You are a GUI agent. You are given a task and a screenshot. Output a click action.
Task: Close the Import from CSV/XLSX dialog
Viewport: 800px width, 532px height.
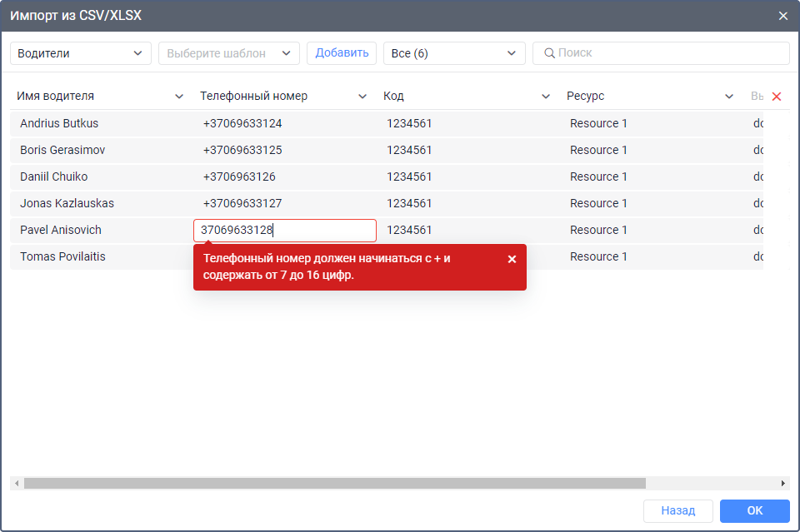coord(782,16)
